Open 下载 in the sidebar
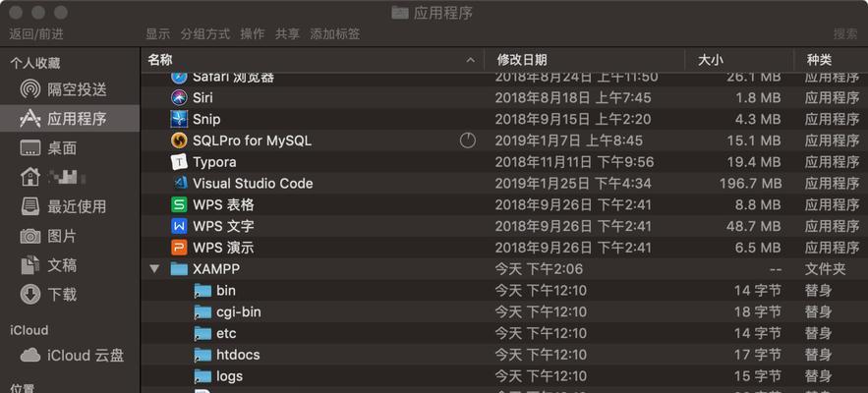Image resolution: width=868 pixels, height=393 pixels. pos(70,294)
